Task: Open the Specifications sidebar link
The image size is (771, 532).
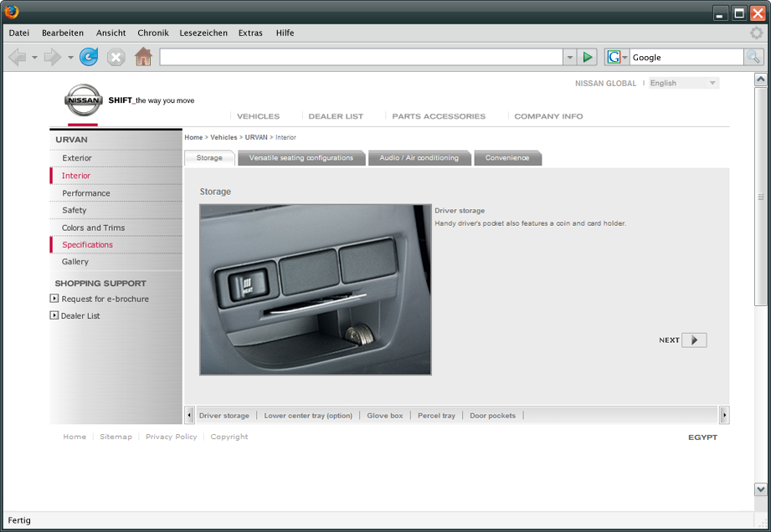Action: coord(87,245)
